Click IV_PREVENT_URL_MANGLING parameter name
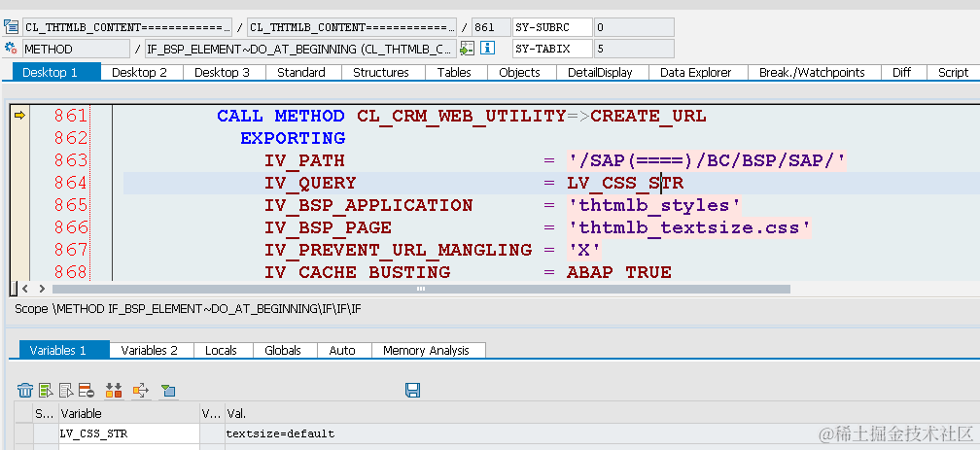980x450 pixels. [399, 250]
